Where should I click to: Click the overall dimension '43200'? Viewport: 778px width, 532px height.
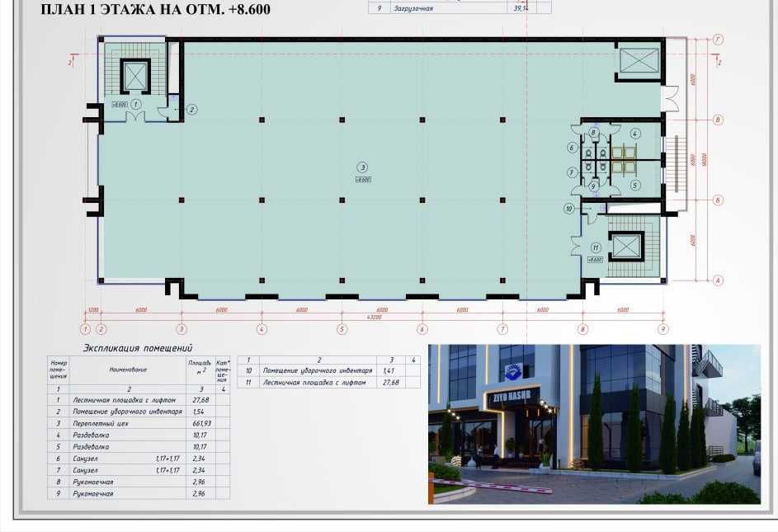375,318
